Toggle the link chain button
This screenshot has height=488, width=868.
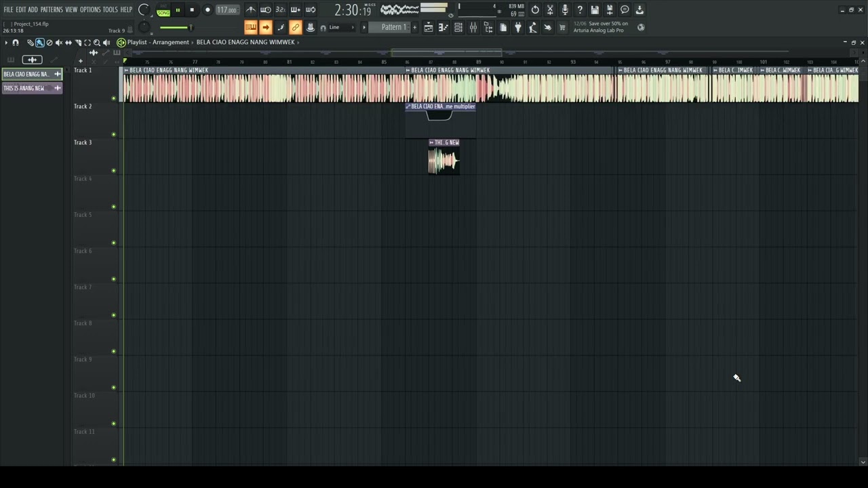pyautogui.click(x=296, y=28)
